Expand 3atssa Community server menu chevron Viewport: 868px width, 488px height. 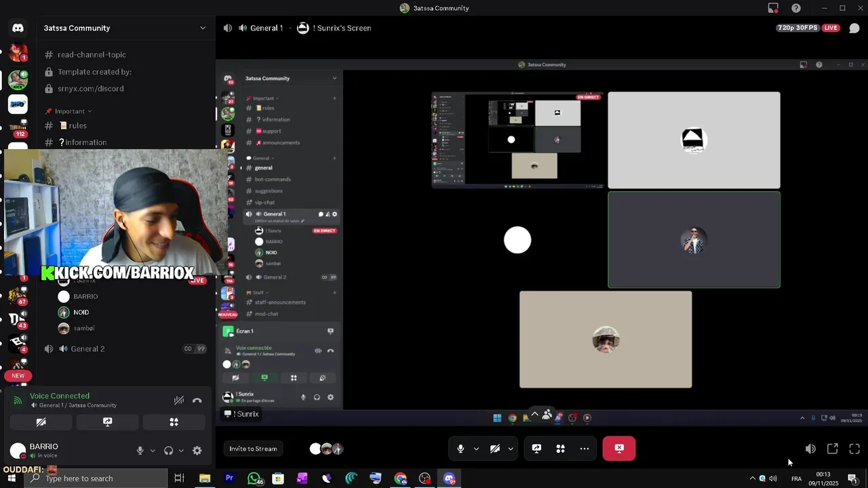[x=202, y=28]
